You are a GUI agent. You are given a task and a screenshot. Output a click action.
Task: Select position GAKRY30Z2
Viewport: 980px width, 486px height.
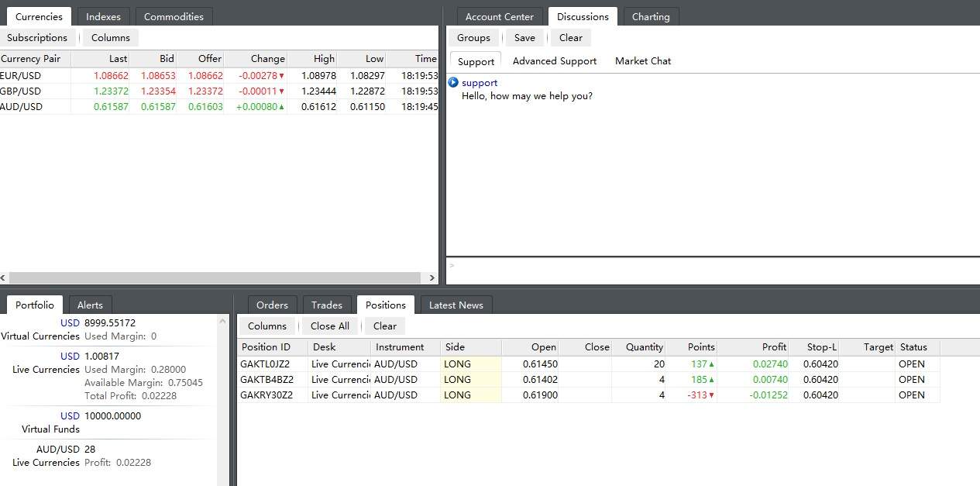tap(589, 395)
